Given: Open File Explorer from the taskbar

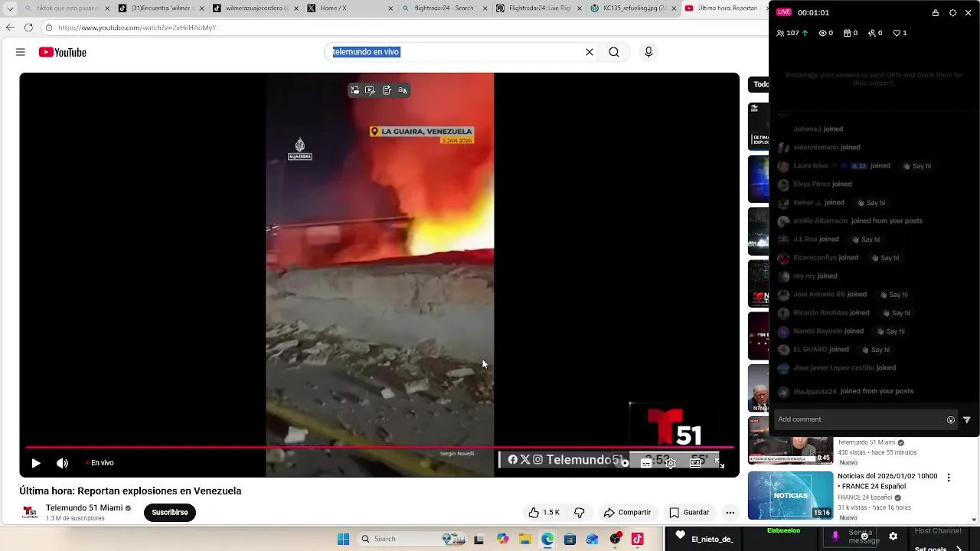Looking at the screenshot, I should (525, 539).
